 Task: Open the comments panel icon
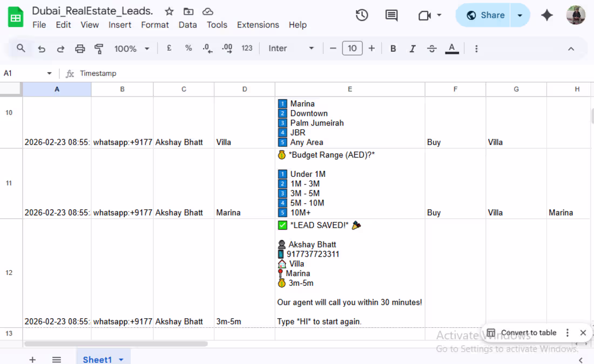391,15
